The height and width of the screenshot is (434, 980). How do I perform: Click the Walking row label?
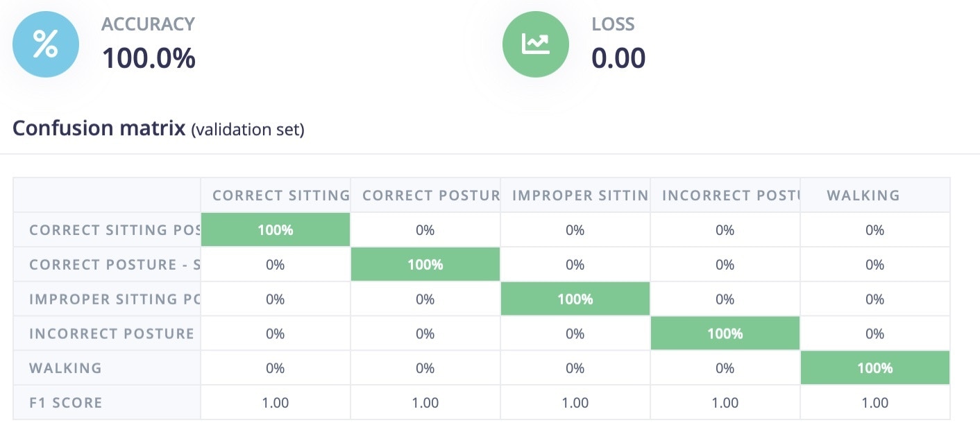[66, 368]
